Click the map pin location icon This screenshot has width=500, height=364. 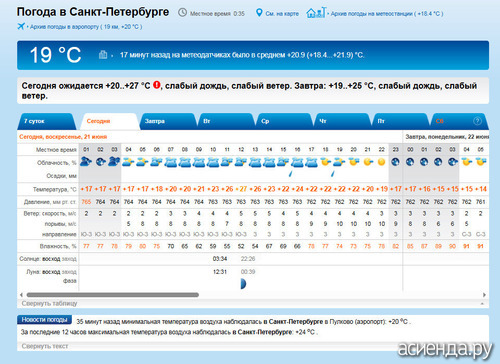tap(259, 13)
